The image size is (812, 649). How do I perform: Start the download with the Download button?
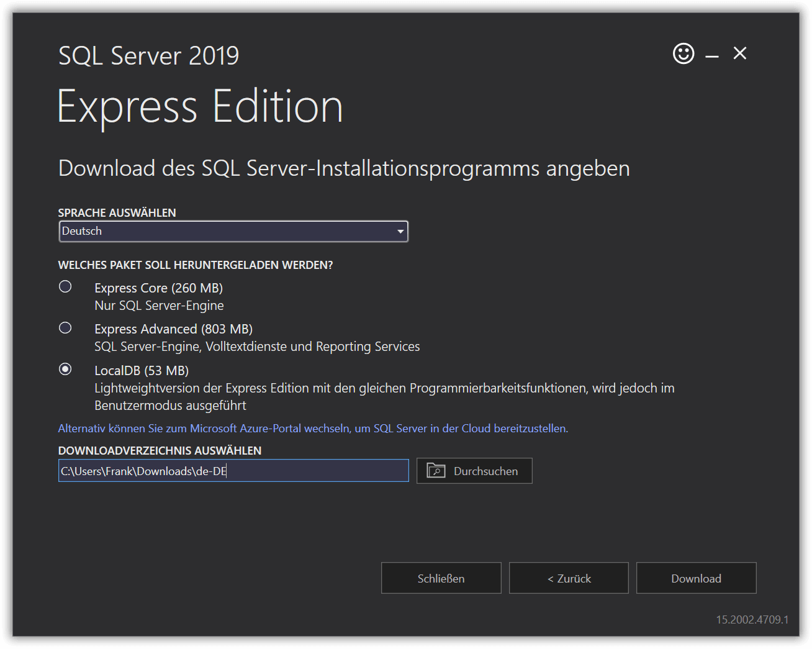tap(697, 578)
